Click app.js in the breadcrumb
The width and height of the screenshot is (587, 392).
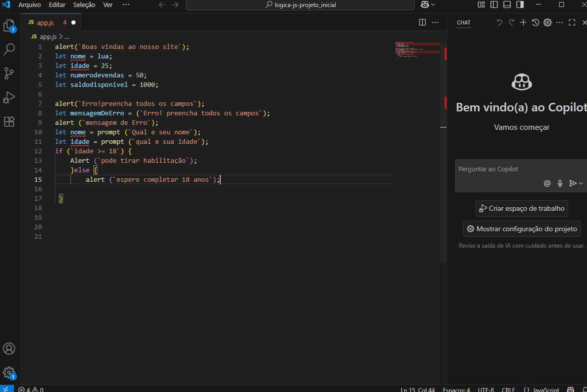tap(48, 36)
